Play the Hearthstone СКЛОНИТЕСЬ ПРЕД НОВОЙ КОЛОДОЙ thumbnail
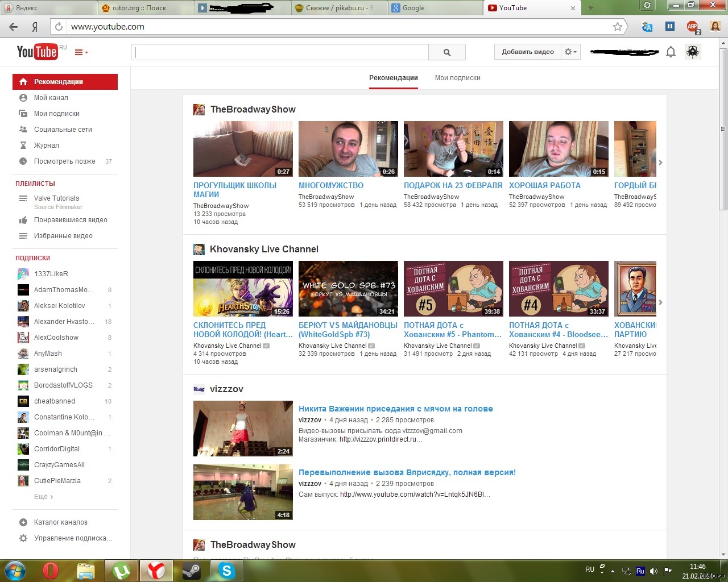 click(x=243, y=289)
